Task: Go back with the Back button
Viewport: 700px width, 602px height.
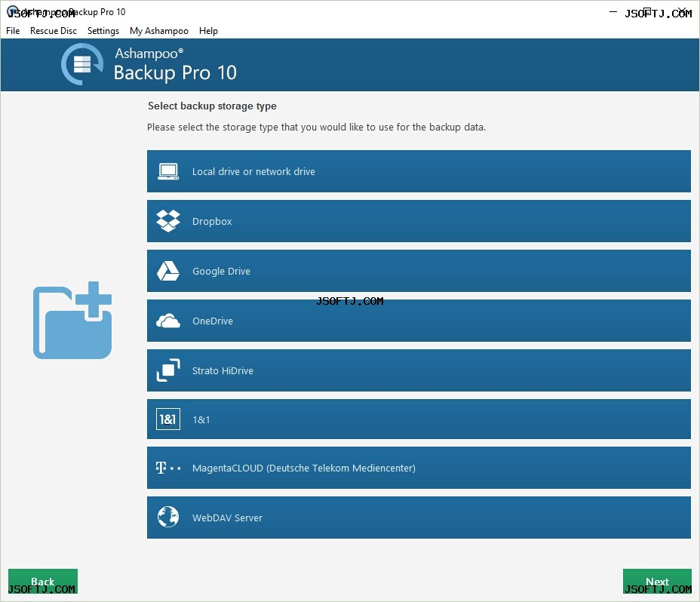Action: [x=43, y=581]
